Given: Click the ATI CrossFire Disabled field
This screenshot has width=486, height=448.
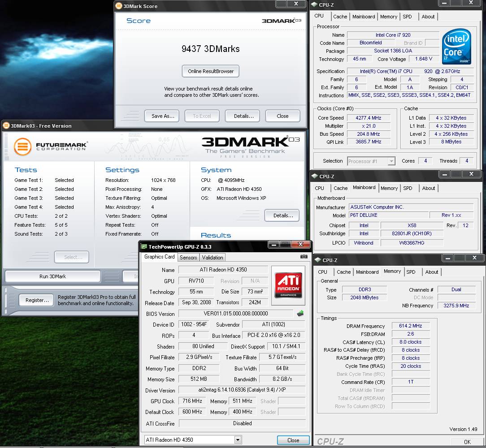Looking at the screenshot, I should click(242, 423).
